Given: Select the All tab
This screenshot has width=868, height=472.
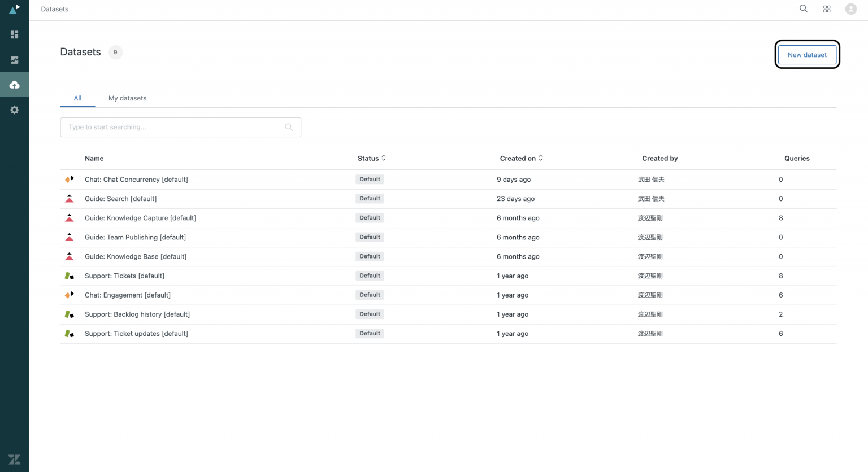Looking at the screenshot, I should pyautogui.click(x=77, y=98).
